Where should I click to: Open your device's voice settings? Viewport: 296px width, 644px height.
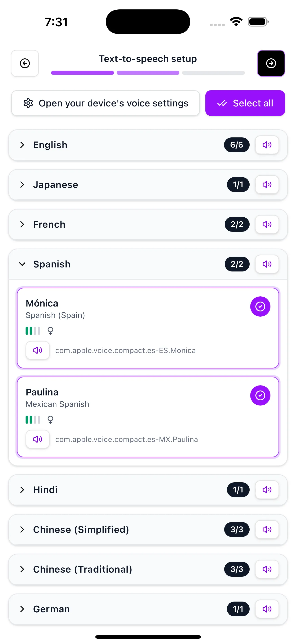click(x=106, y=103)
